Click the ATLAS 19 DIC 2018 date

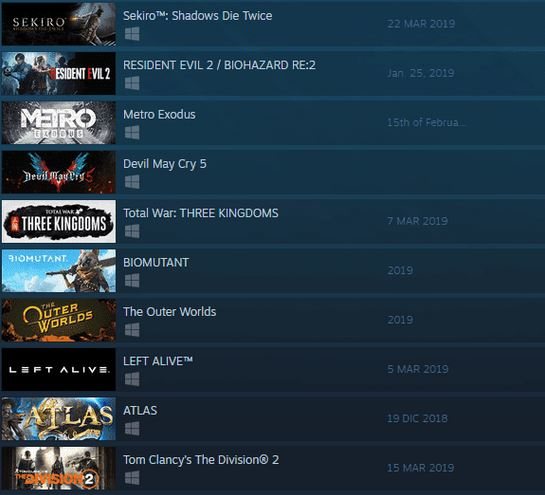click(417, 419)
